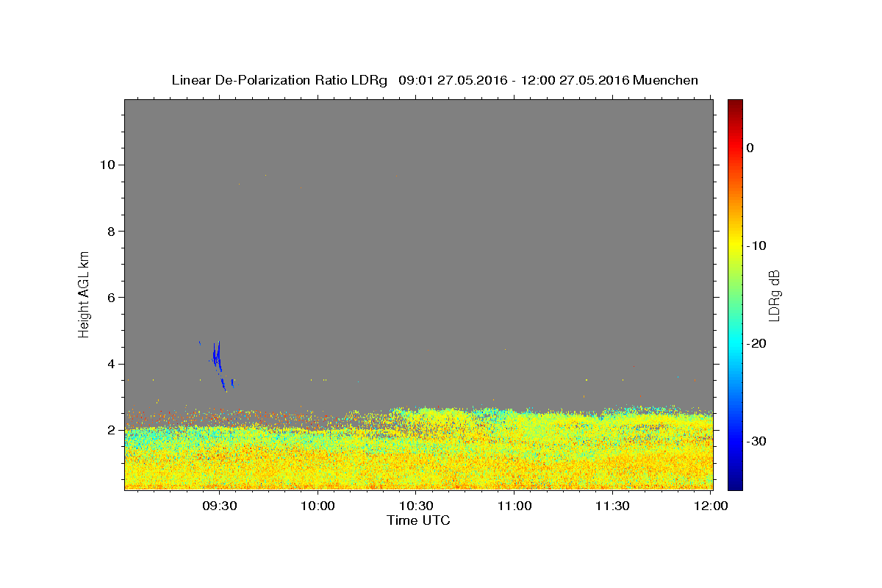Click the 8 km height tick label
The width and height of the screenshot is (882, 588).
[112, 231]
